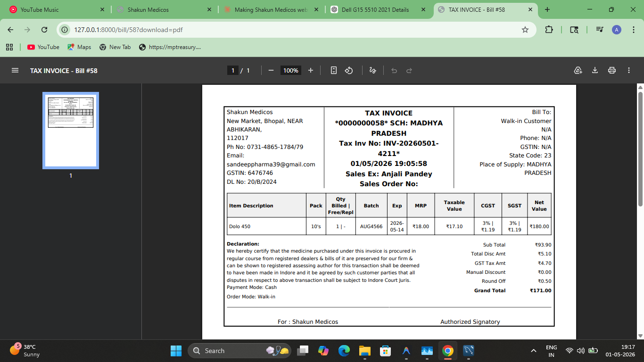Image resolution: width=644 pixels, height=362 pixels.
Task: Click the PDF page number field
Action: coord(232,70)
